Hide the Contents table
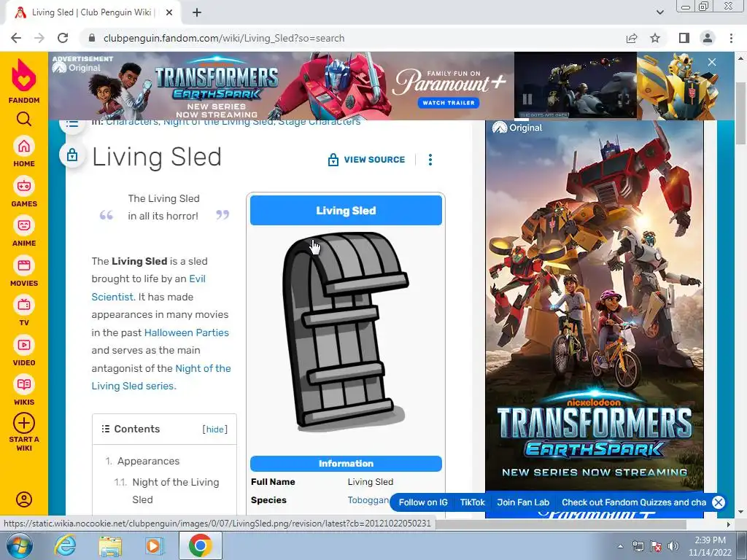The image size is (747, 560). pos(215,429)
